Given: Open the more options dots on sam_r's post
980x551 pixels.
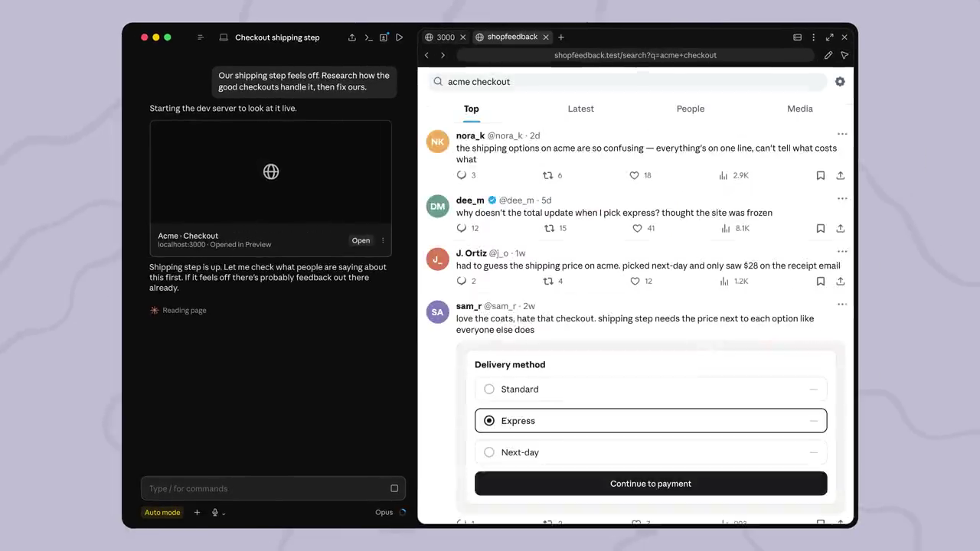Looking at the screenshot, I should 842,304.
